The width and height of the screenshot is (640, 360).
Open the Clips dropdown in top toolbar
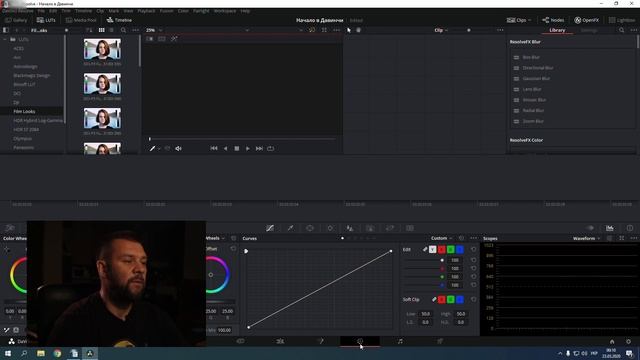(519, 20)
